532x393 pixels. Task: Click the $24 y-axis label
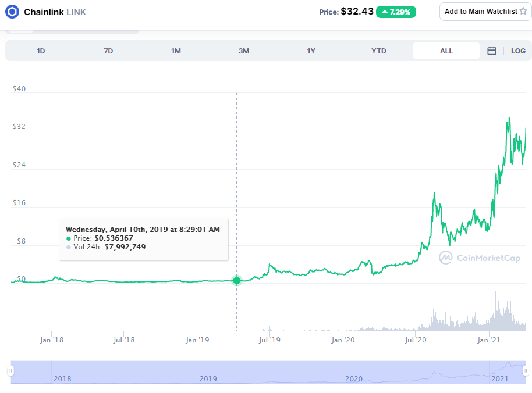point(19,165)
